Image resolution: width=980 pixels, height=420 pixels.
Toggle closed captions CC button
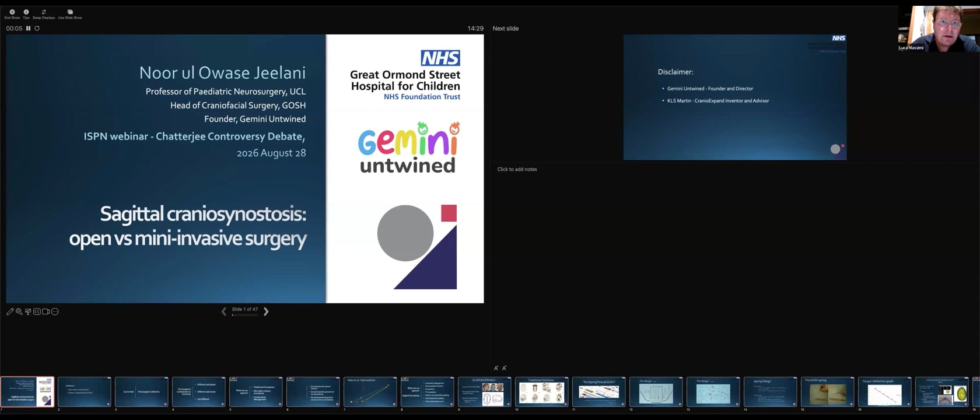tap(37, 311)
